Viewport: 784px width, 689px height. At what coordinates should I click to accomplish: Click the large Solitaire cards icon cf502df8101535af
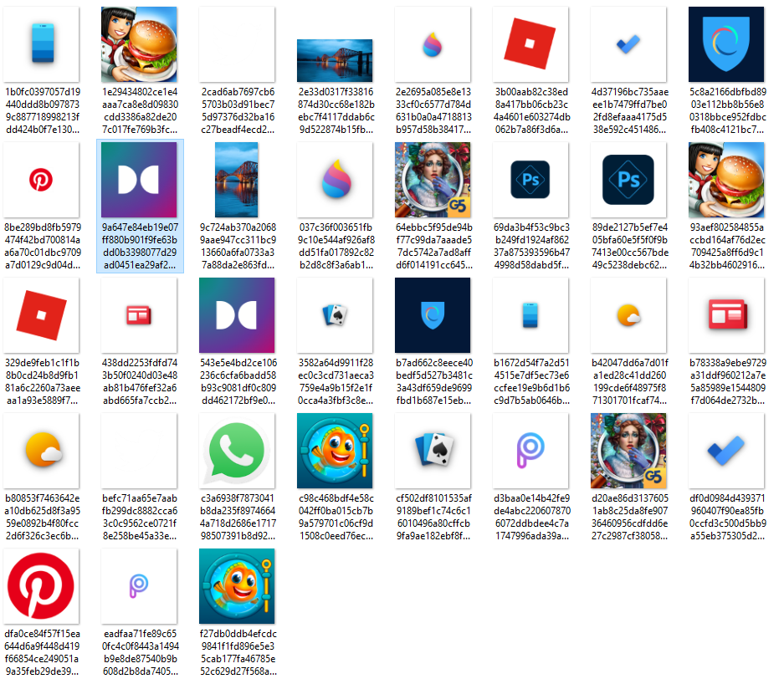(433, 451)
